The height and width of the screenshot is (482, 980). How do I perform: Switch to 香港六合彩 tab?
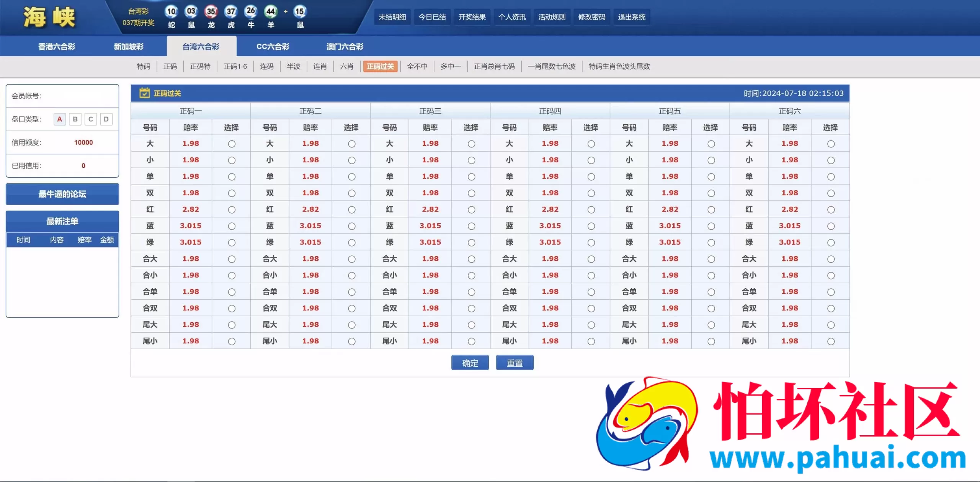click(57, 47)
